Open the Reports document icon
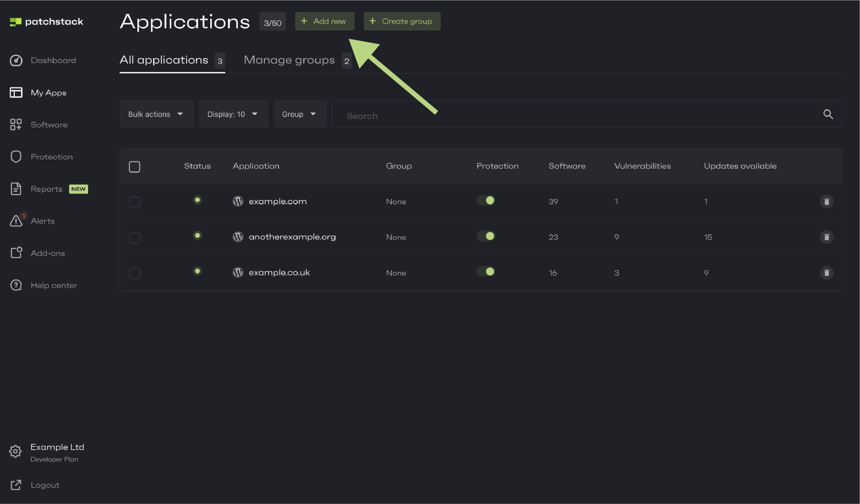Screen dimensions: 860x504 point(16,189)
